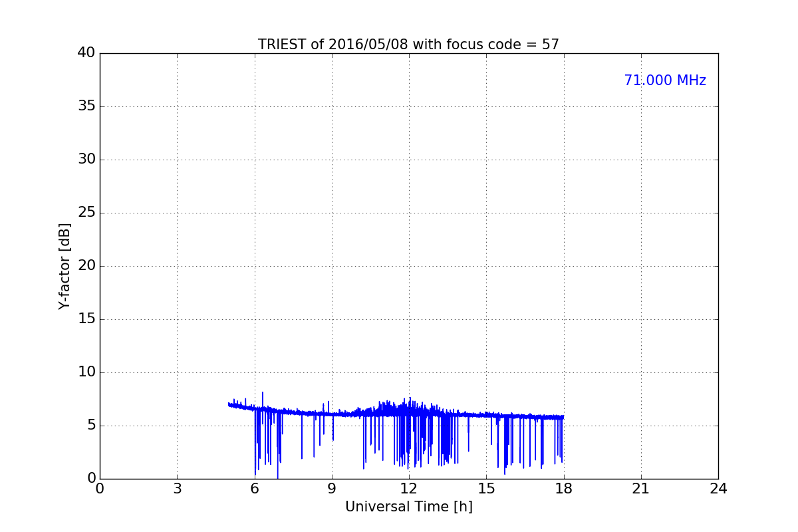Click the y-axis tick label 10
The image size is (798, 532).
tap(86, 372)
